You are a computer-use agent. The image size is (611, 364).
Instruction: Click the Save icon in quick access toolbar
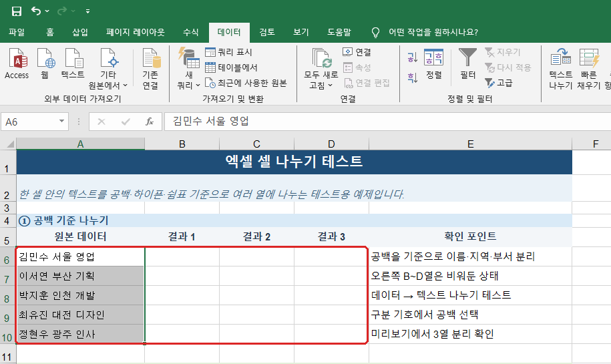(x=17, y=11)
